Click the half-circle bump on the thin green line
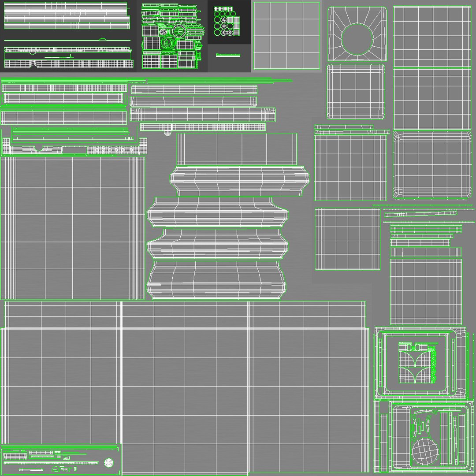The width and height of the screenshot is (476, 476). [103, 39]
